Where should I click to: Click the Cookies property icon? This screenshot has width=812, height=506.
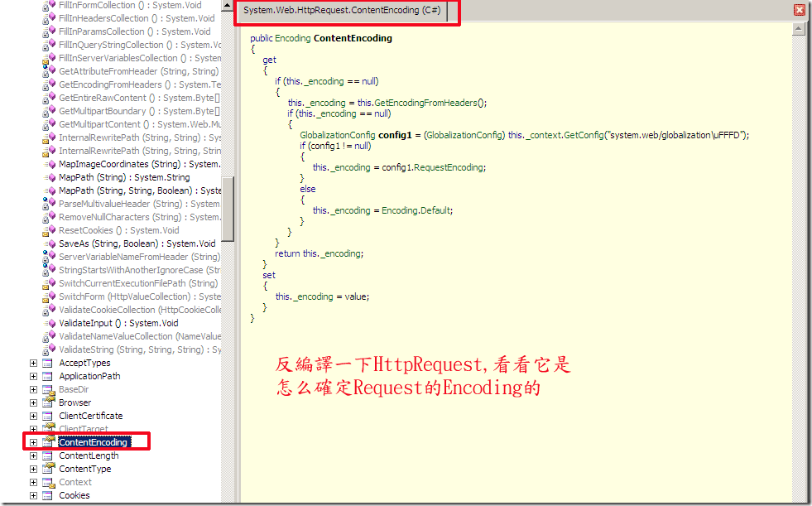pos(48,495)
